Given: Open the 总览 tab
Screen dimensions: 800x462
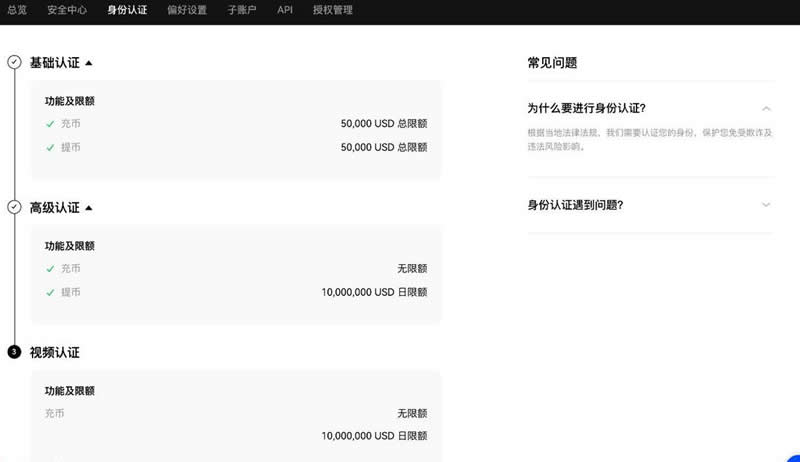Looking at the screenshot, I should tap(17, 10).
